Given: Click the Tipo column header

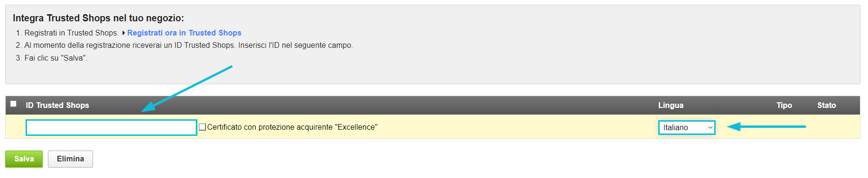Looking at the screenshot, I should pos(784,105).
